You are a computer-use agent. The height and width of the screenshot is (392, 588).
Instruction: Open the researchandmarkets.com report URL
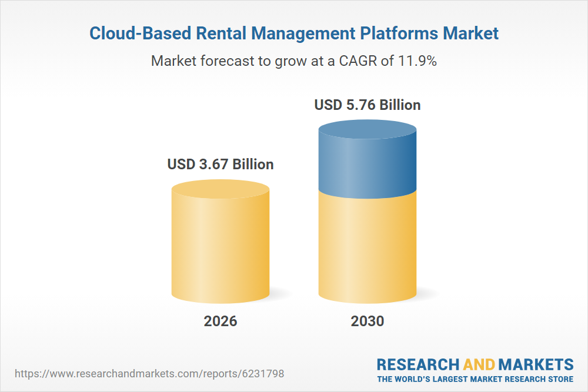click(152, 373)
